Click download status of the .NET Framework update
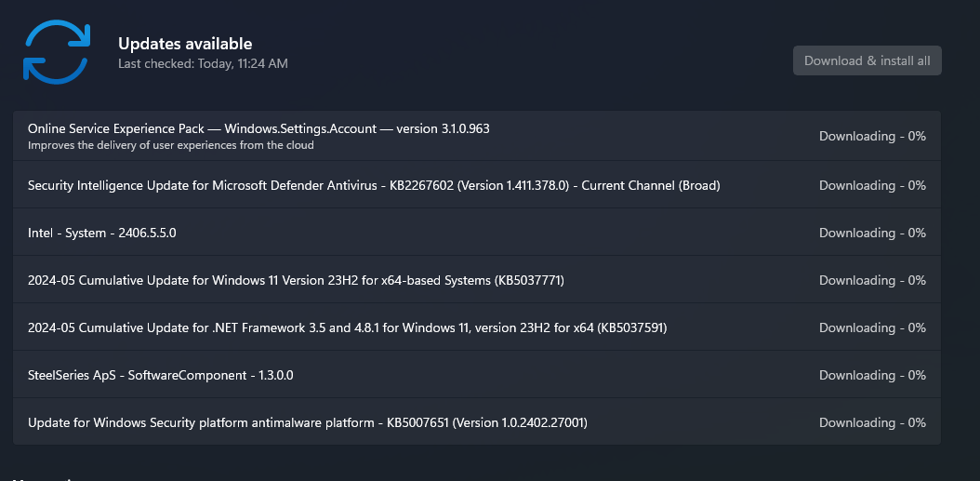The image size is (980, 481). 872,327
